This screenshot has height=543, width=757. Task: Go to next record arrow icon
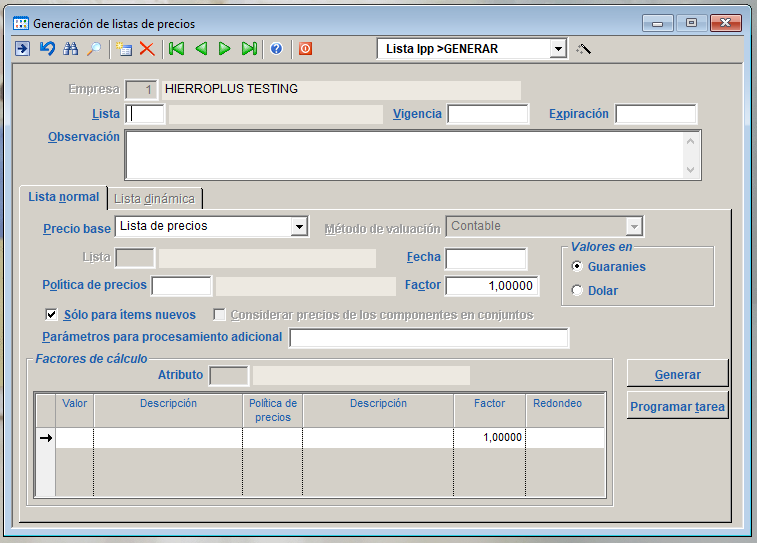[x=225, y=48]
